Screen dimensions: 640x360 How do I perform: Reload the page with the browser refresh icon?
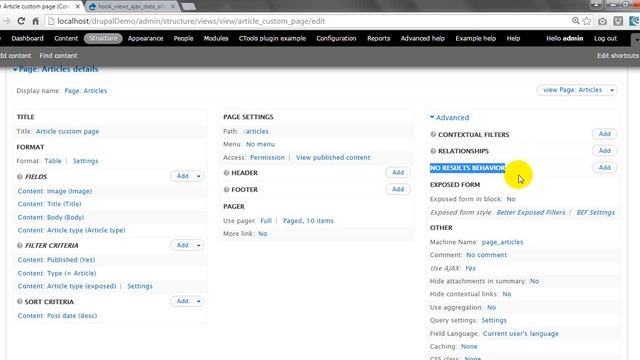point(21,21)
